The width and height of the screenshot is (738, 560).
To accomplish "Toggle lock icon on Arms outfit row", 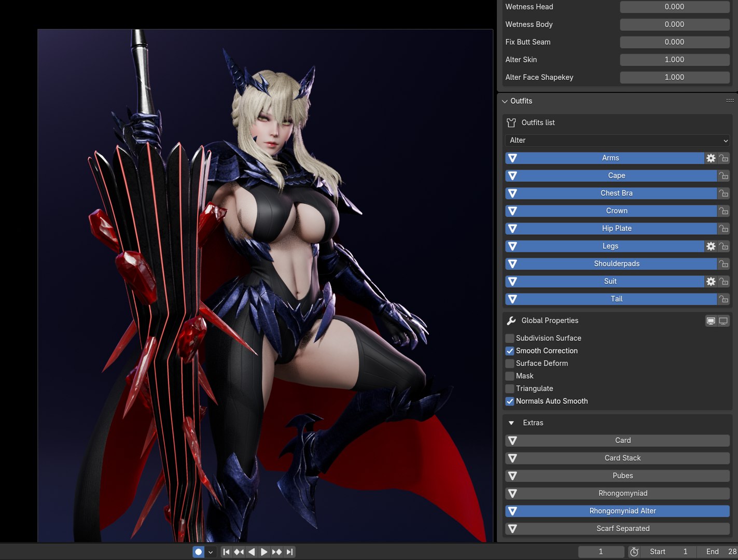I will (723, 158).
